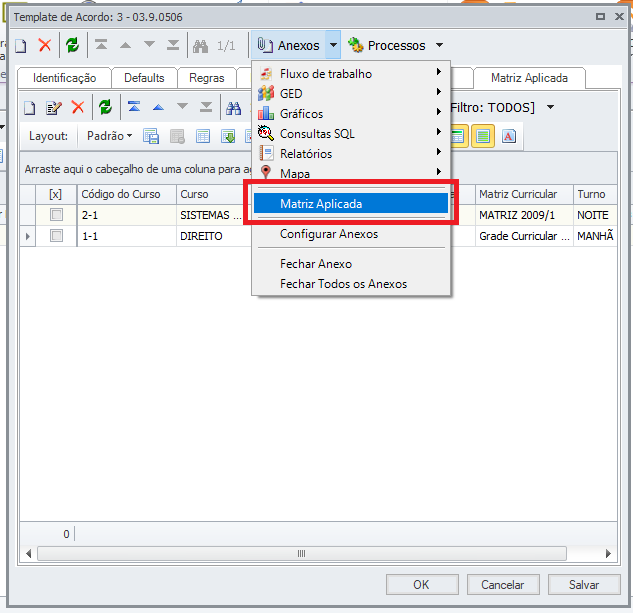Click the grayed-out grid icon in the layout toolbar

tap(177, 136)
